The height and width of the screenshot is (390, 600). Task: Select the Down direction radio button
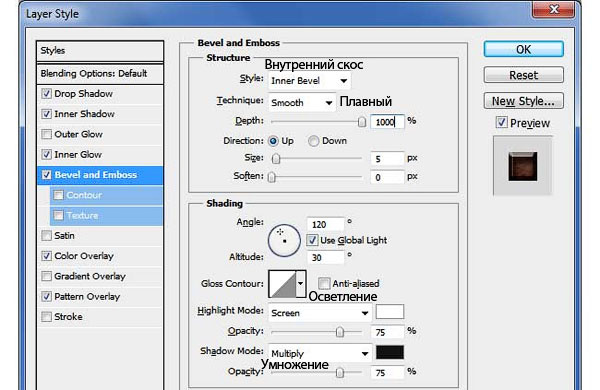313,141
